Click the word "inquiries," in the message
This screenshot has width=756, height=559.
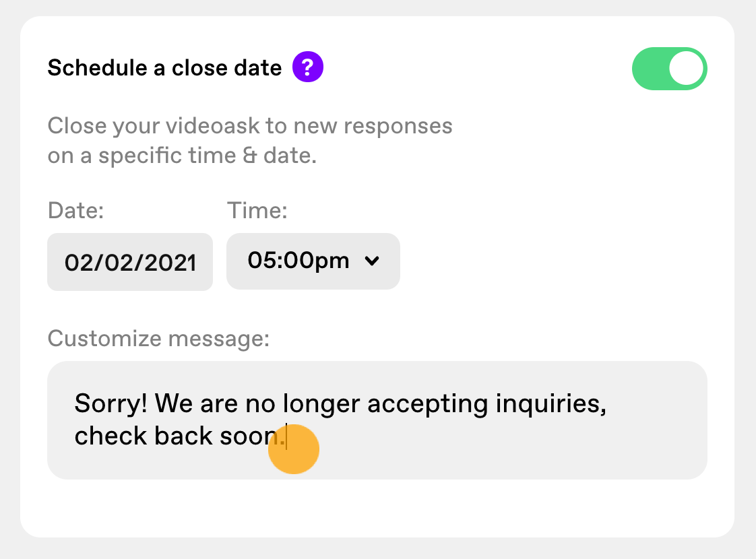551,404
